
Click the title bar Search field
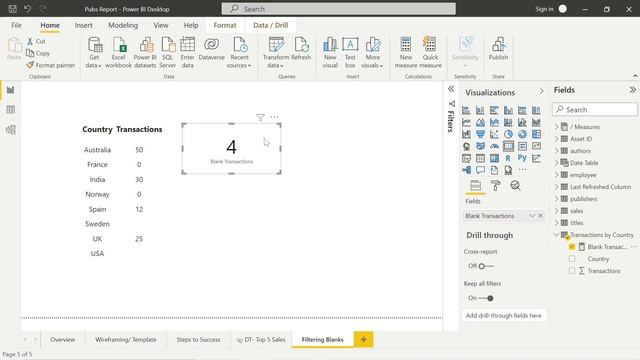[x=339, y=9]
